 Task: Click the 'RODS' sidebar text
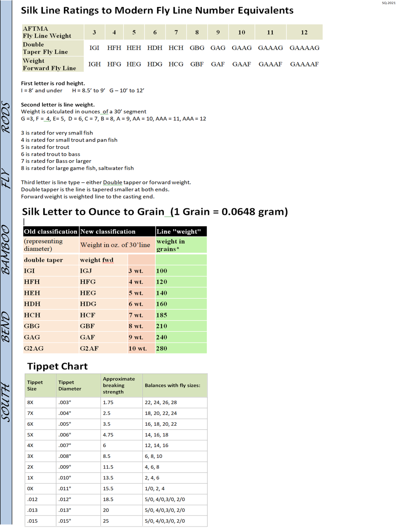coord(6,117)
